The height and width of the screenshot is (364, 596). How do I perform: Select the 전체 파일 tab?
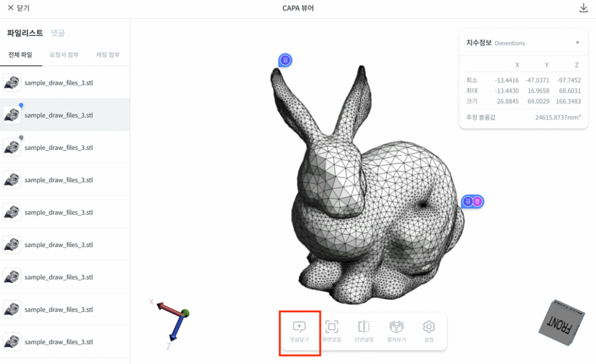point(20,55)
